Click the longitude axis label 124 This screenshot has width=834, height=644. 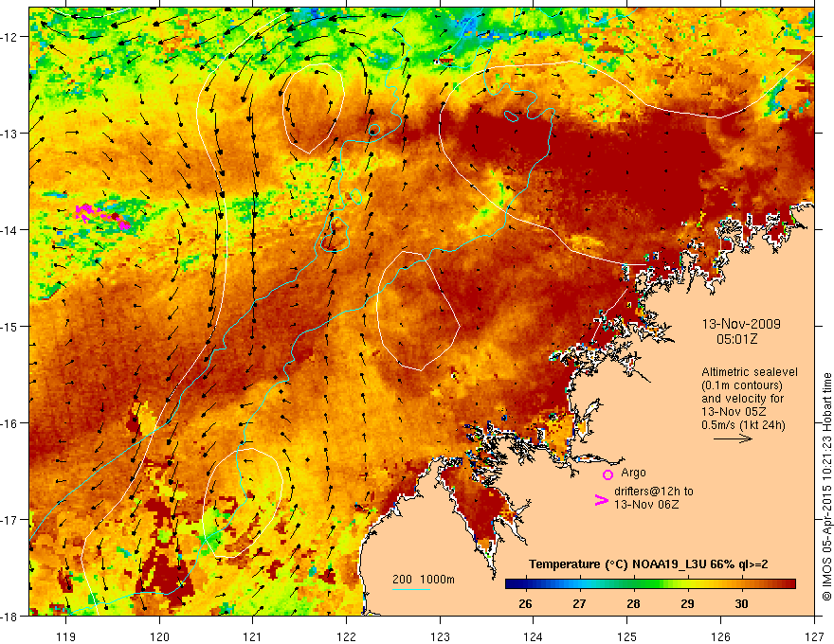(534, 636)
